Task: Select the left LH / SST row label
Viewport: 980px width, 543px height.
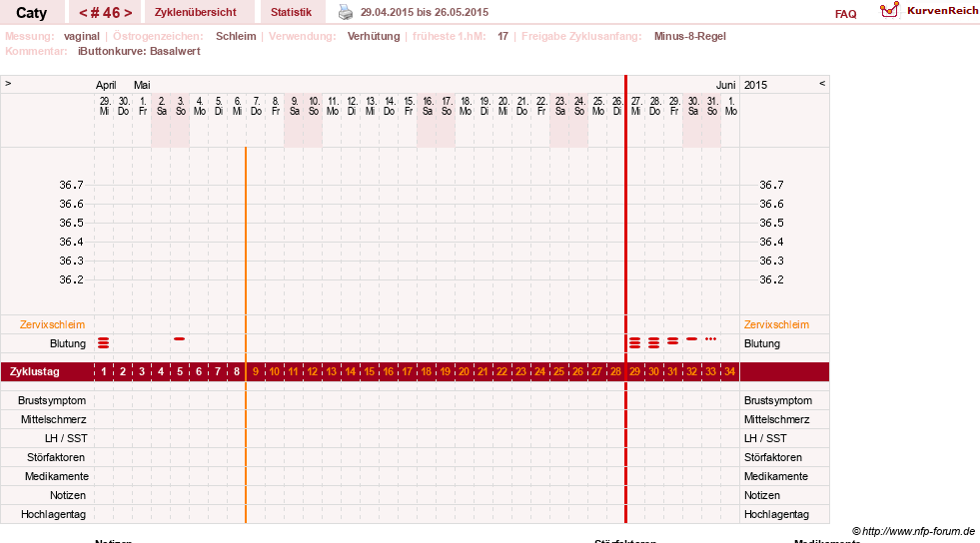Action: 66,438
